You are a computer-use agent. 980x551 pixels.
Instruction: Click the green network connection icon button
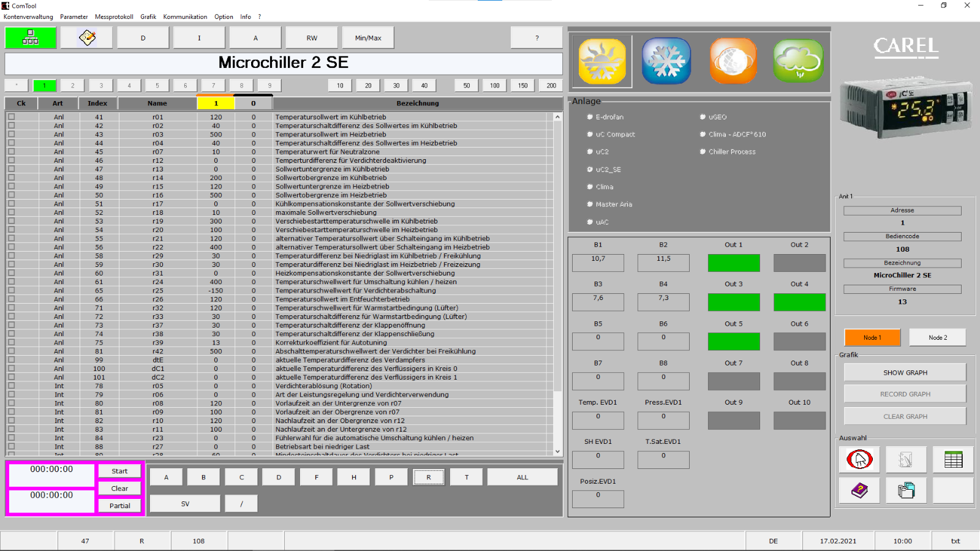[x=31, y=38]
